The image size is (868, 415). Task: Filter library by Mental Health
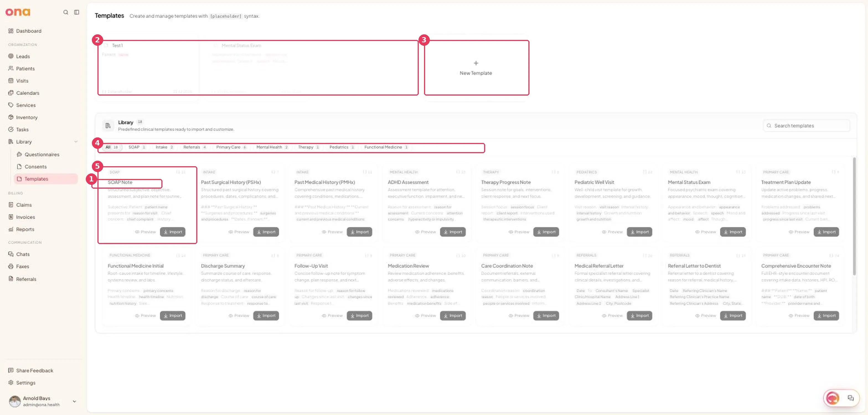272,147
